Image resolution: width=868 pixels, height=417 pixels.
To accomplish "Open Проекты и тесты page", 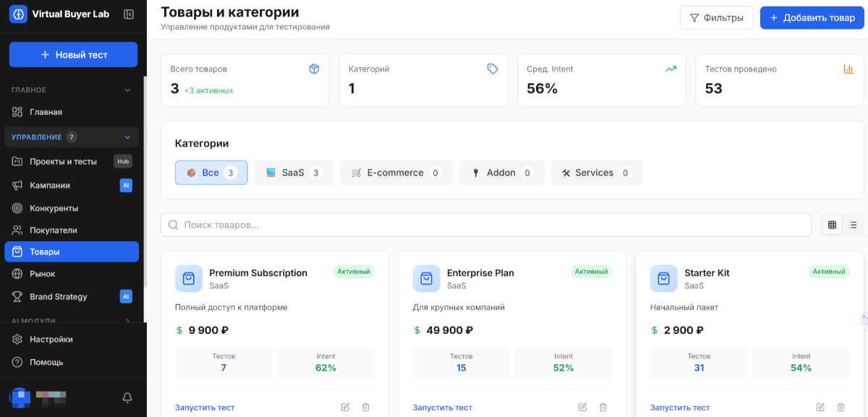I will (72, 161).
